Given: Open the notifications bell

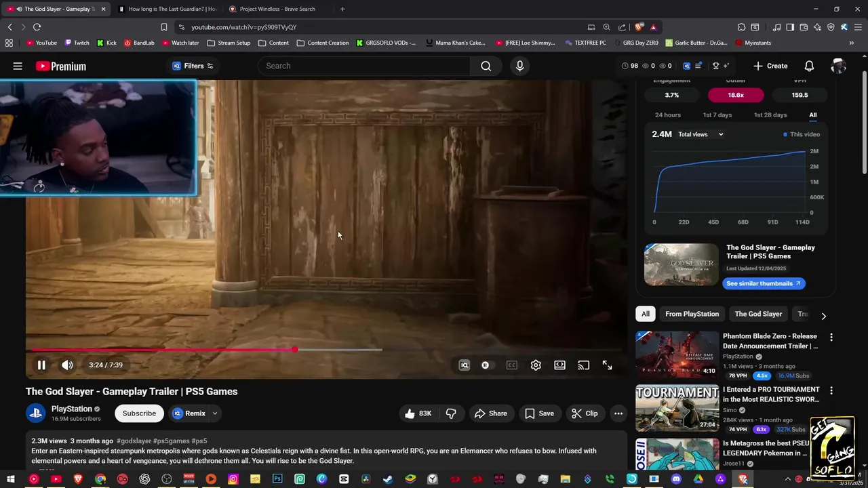Looking at the screenshot, I should click(x=809, y=66).
